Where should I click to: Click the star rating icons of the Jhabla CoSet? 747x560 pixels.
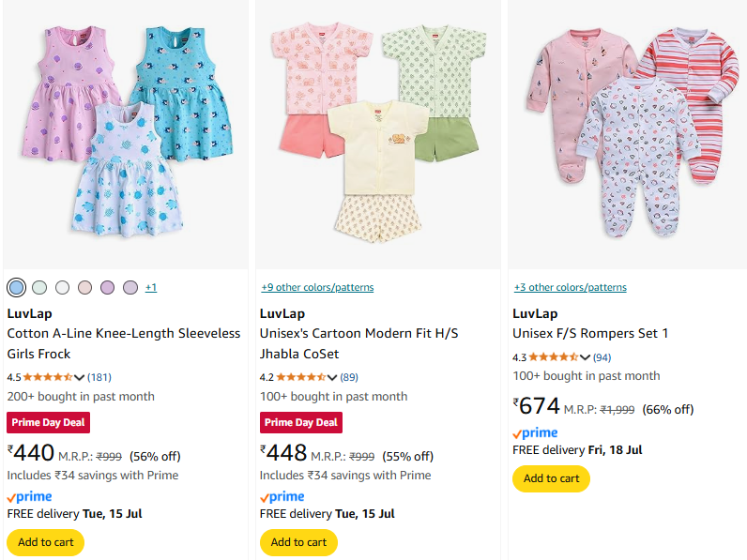300,377
